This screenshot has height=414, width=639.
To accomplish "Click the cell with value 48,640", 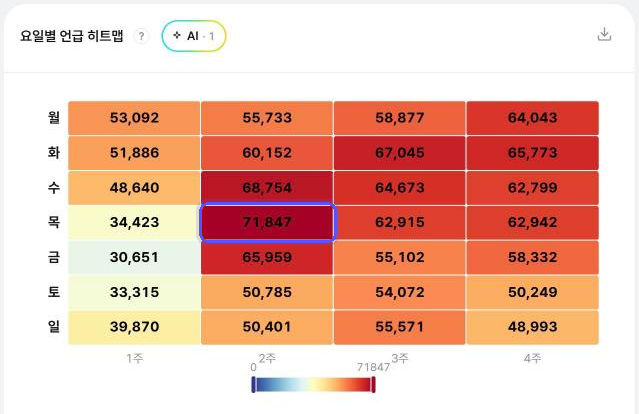I will 134,188.
